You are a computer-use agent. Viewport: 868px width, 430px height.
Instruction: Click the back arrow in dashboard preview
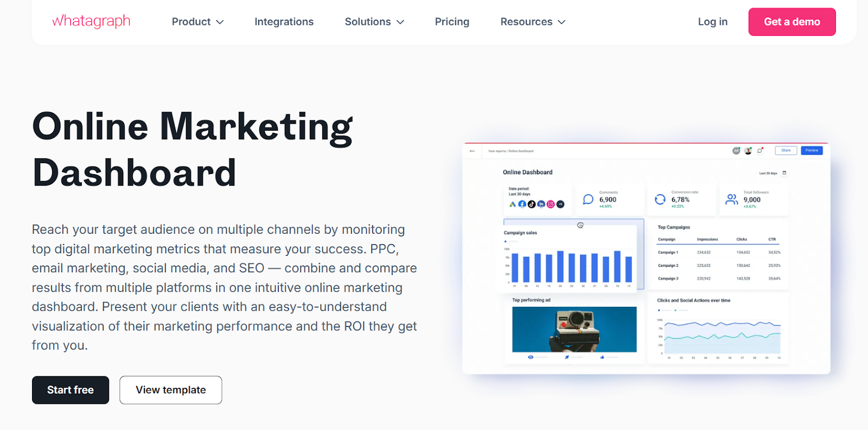coord(472,151)
